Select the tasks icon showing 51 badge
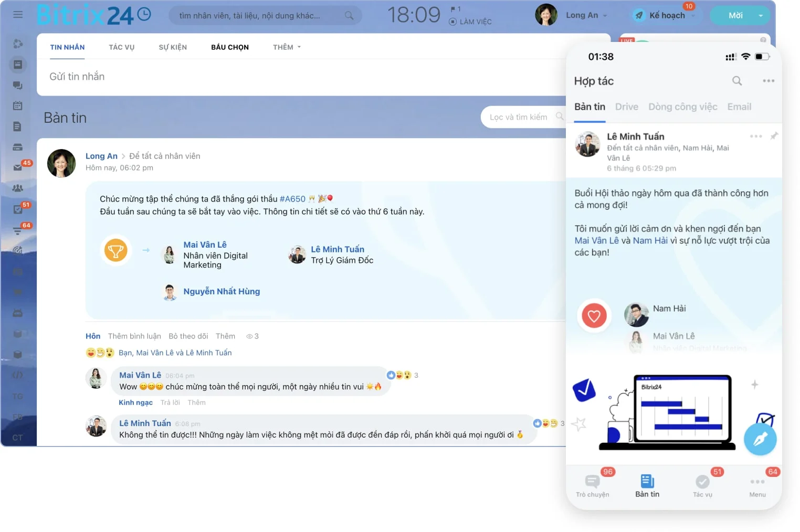This screenshot has width=800, height=532. pyautogui.click(x=18, y=209)
